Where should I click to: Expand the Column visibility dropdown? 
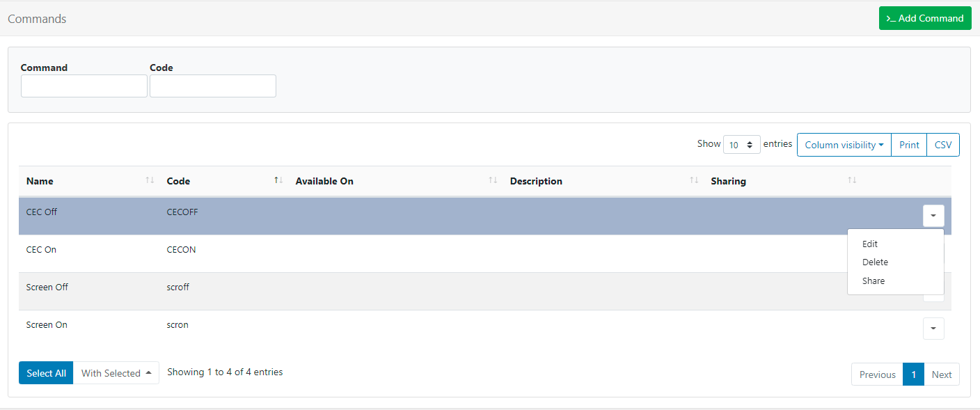click(x=844, y=145)
